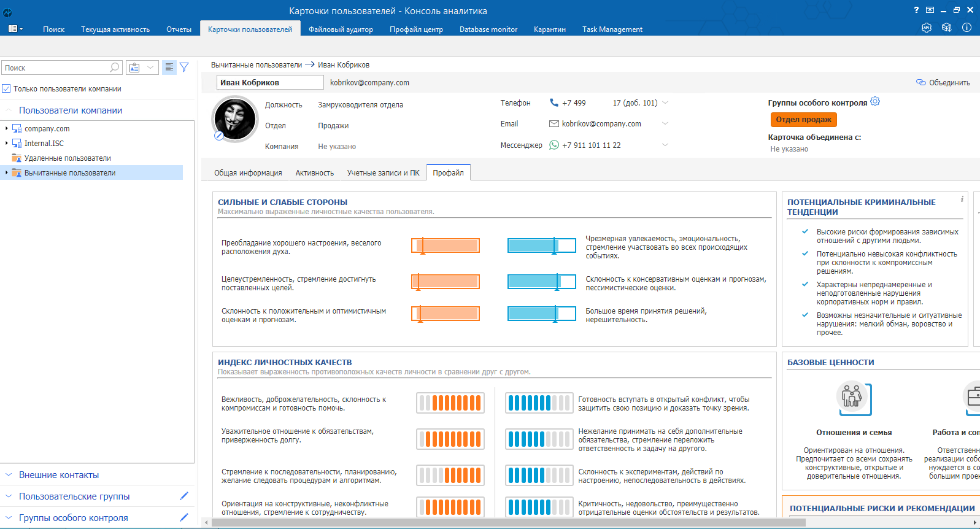The image size is (980, 529).
Task: Click the info icon in top-right header
Action: (966, 28)
